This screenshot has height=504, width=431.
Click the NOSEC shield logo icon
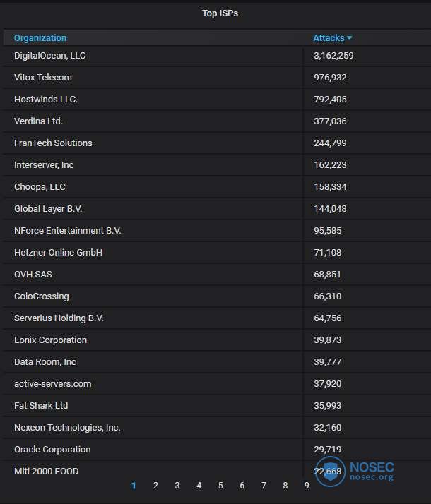pyautogui.click(x=331, y=472)
